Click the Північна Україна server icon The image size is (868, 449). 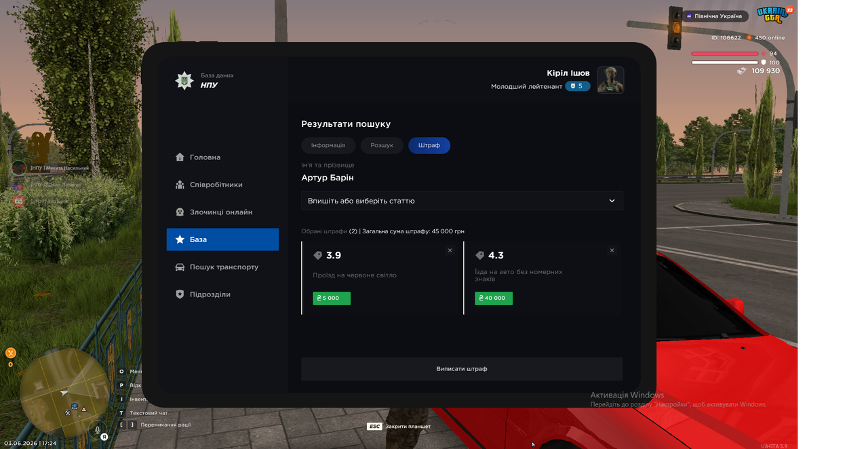(690, 16)
